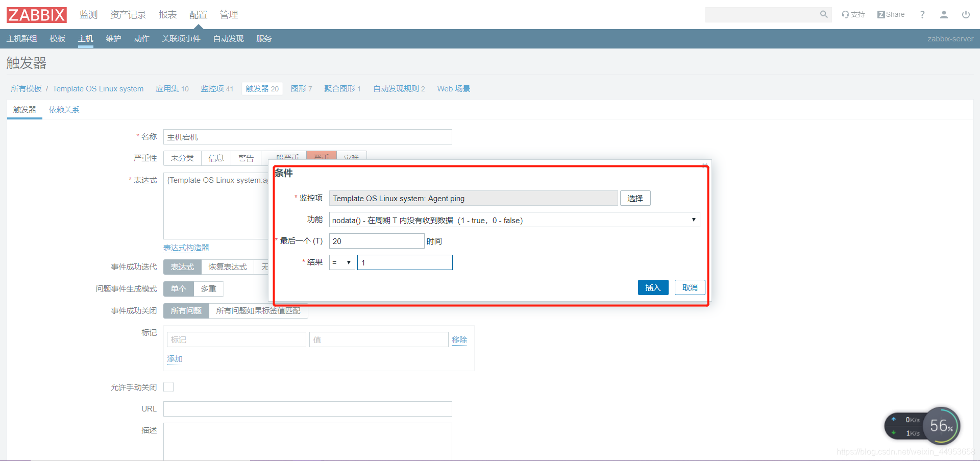
Task: Select 所有问题 close option
Action: [x=186, y=311]
